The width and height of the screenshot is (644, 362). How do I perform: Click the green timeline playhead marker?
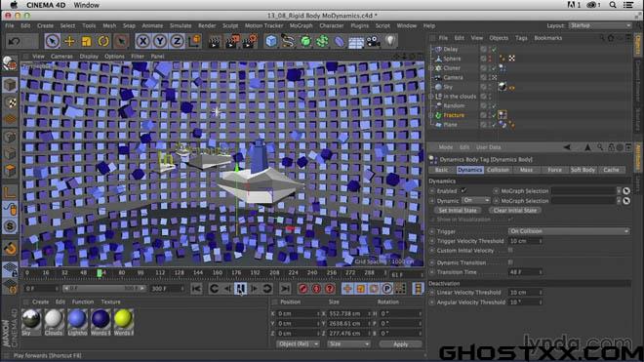pyautogui.click(x=100, y=273)
